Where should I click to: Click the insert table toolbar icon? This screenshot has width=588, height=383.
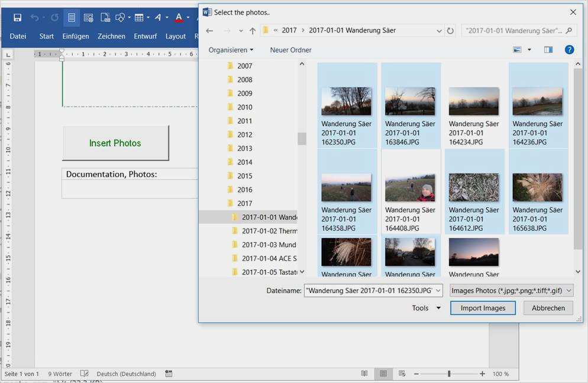(139, 18)
